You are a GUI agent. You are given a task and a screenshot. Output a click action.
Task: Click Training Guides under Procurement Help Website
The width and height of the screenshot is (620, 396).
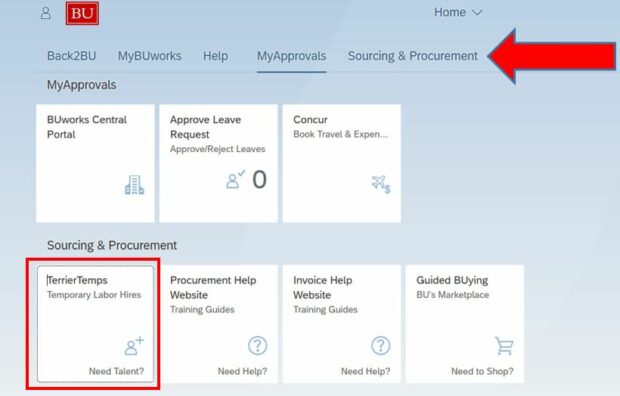coord(202,309)
